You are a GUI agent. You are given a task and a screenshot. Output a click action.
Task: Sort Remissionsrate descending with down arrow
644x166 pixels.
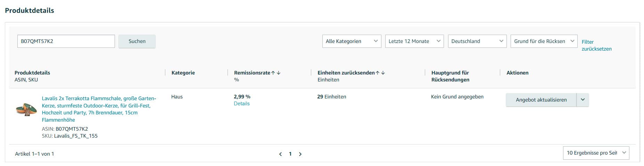coord(279,73)
